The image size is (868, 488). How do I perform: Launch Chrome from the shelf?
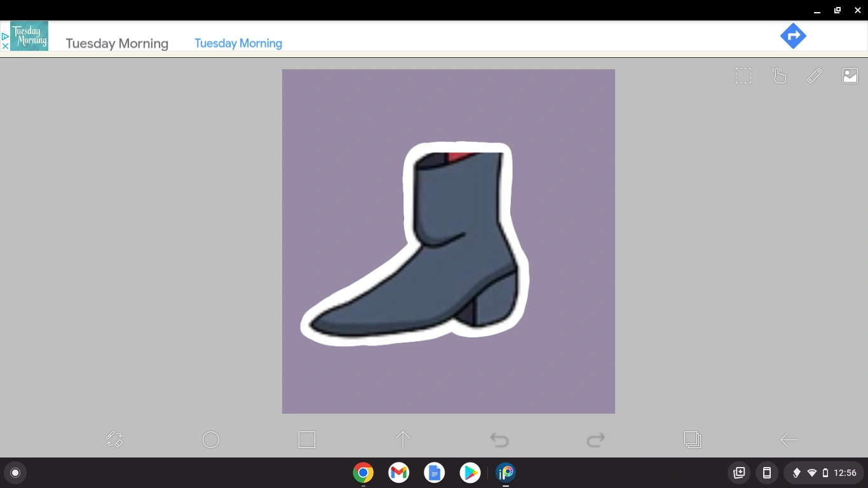point(363,473)
